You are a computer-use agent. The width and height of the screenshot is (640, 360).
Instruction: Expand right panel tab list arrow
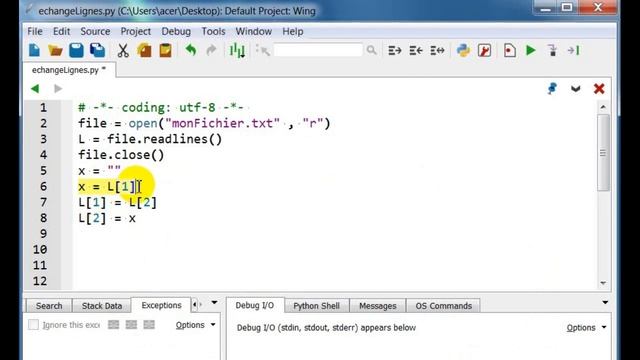coord(605,302)
